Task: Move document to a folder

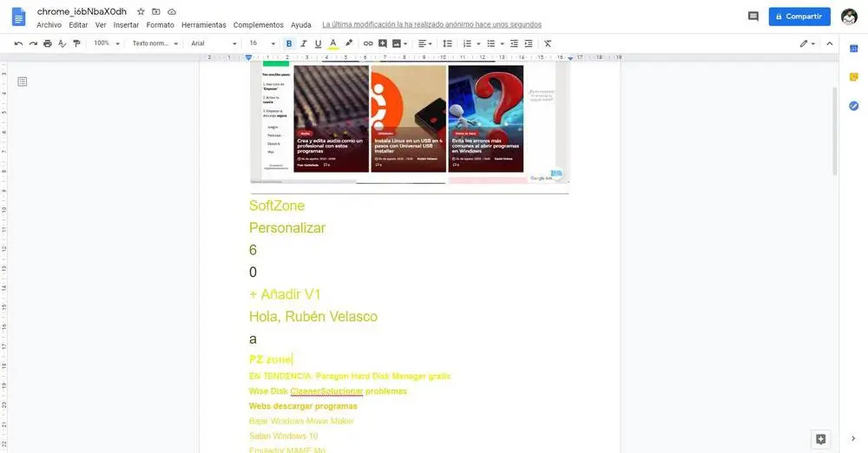Action: point(156,11)
